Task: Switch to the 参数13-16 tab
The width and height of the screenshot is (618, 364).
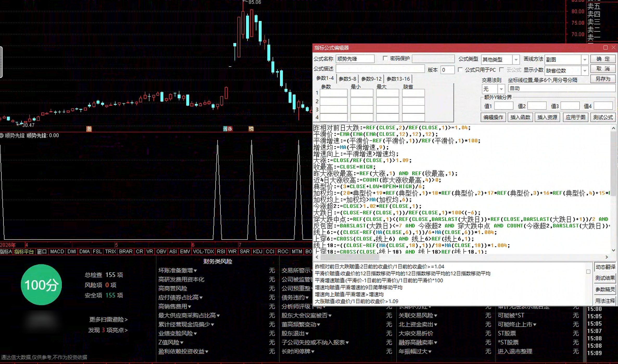Action: 398,79
